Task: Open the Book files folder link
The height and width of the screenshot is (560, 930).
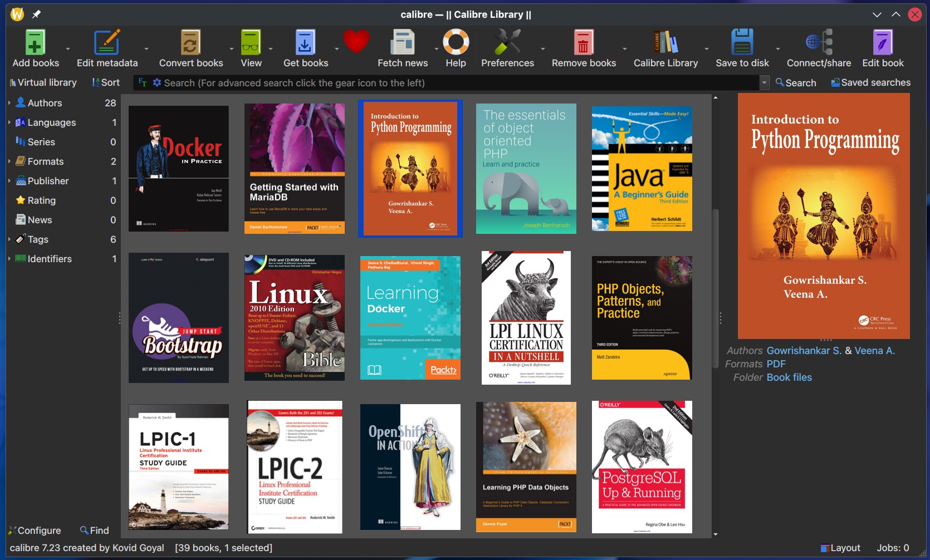Action: 789,377
